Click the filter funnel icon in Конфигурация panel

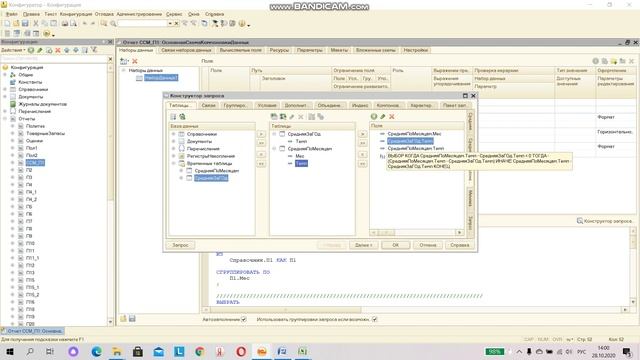pos(94,50)
